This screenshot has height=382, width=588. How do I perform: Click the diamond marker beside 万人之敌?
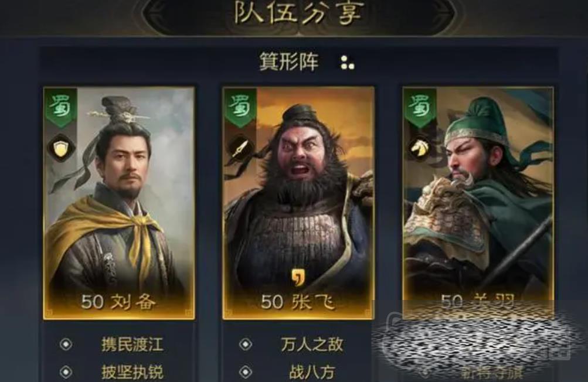[x=246, y=344]
